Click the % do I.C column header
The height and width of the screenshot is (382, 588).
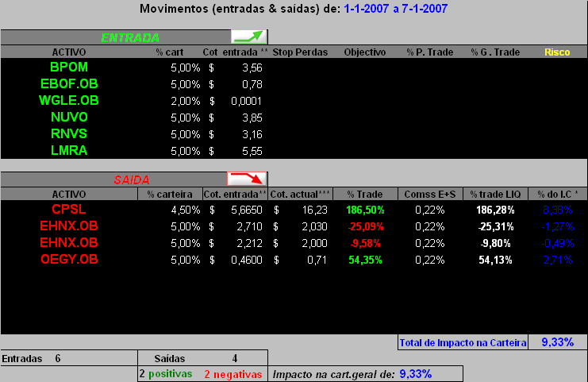[x=557, y=195]
